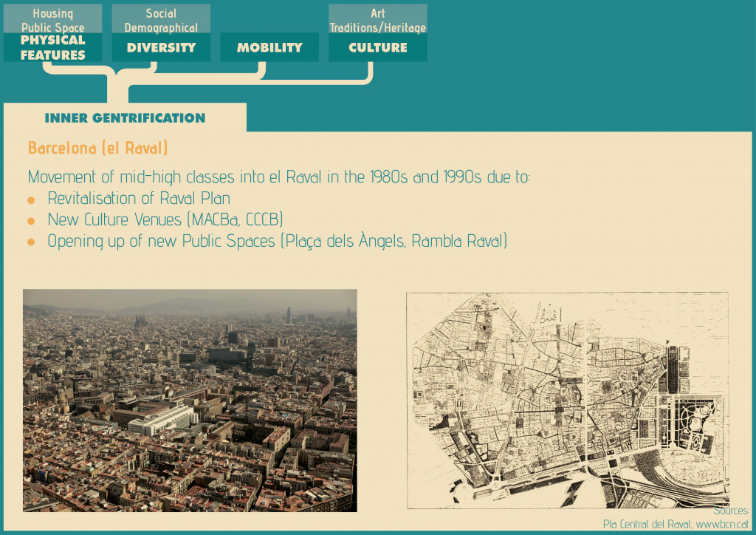Select the New Culture Venues (MACBa, CCCB) text

tap(165, 220)
